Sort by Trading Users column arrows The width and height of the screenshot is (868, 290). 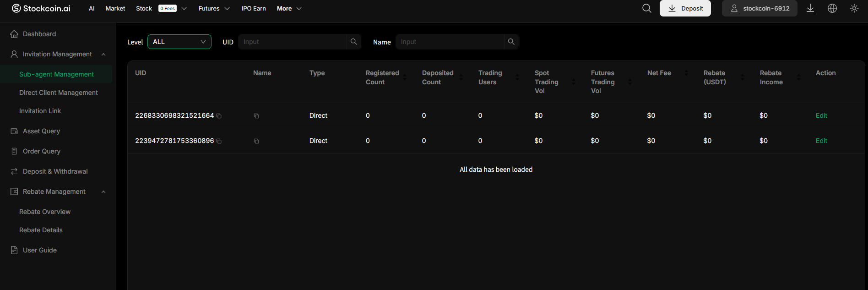pos(517,77)
